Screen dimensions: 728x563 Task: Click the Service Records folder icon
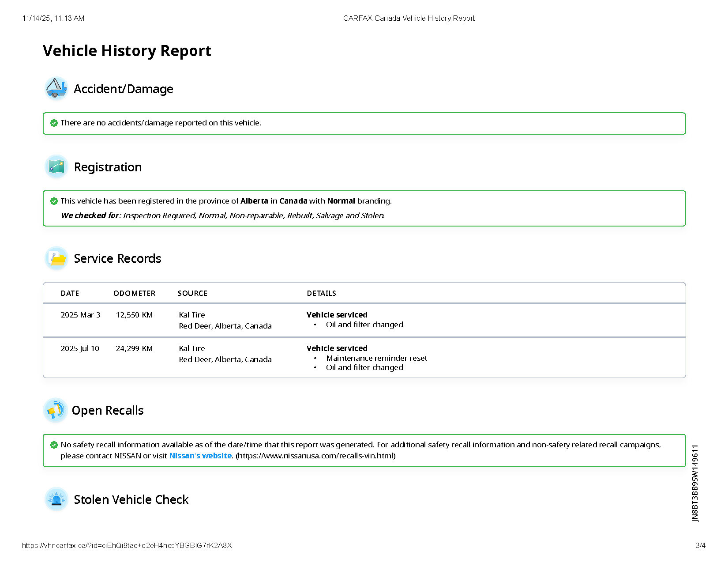[56, 258]
